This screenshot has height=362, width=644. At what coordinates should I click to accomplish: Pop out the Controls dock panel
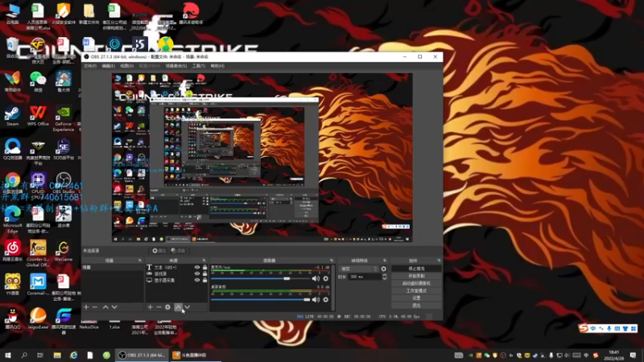tap(439, 261)
